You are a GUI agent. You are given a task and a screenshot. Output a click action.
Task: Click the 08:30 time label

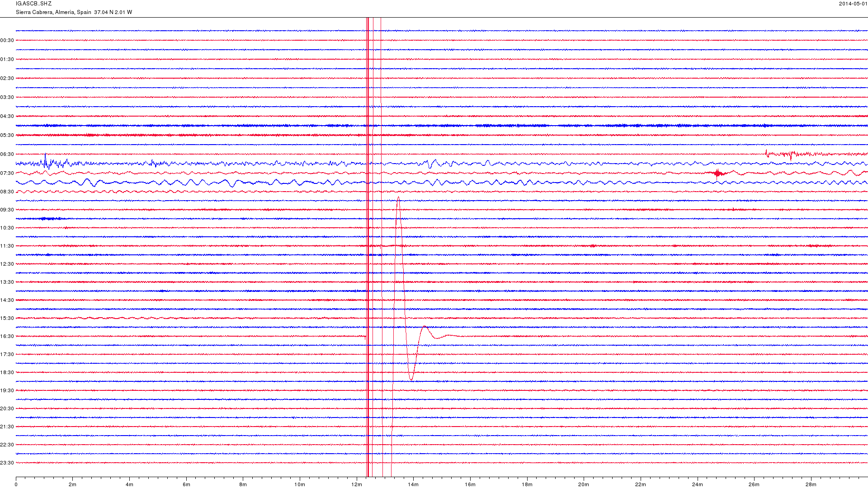coord(7,192)
